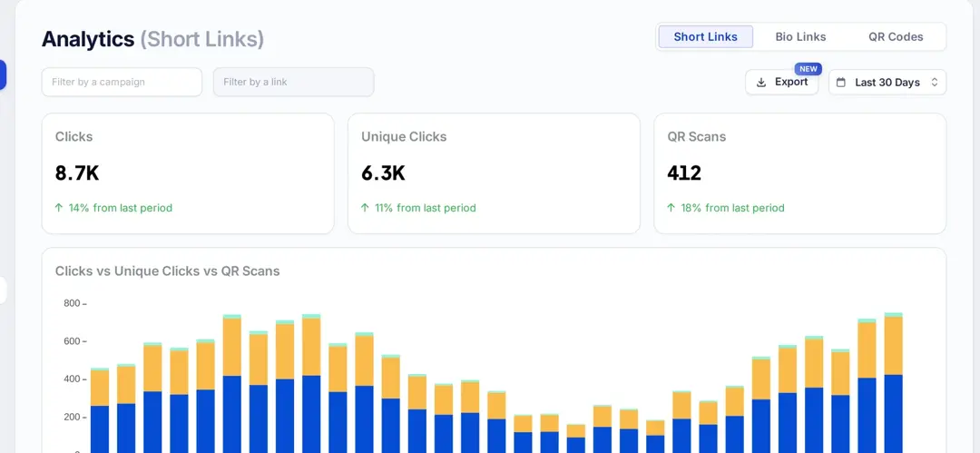Click the NEW badge on Export
This screenshot has height=453, width=980.
pos(808,69)
